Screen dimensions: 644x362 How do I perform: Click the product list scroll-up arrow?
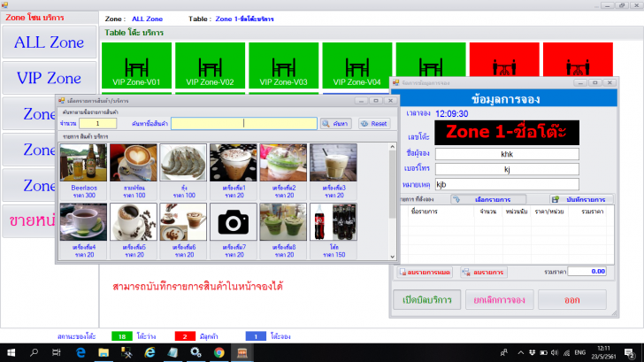(392, 147)
